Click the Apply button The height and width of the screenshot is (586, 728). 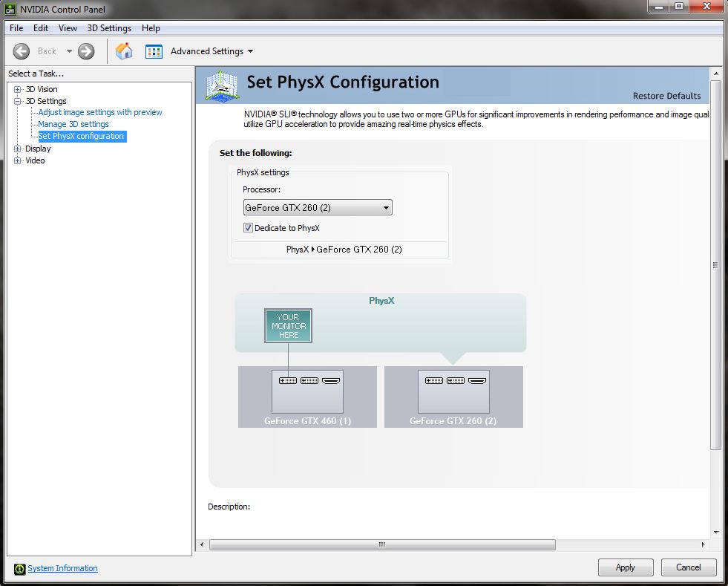click(626, 567)
